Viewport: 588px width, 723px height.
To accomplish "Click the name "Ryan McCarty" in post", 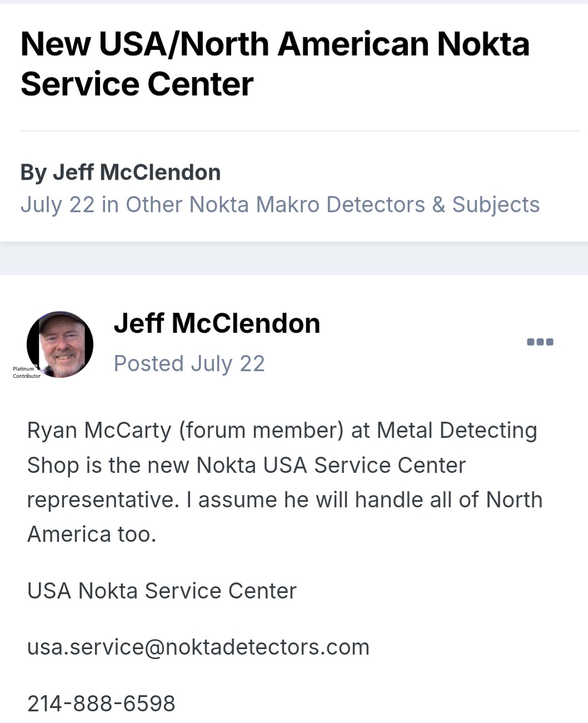I will pos(99,431).
